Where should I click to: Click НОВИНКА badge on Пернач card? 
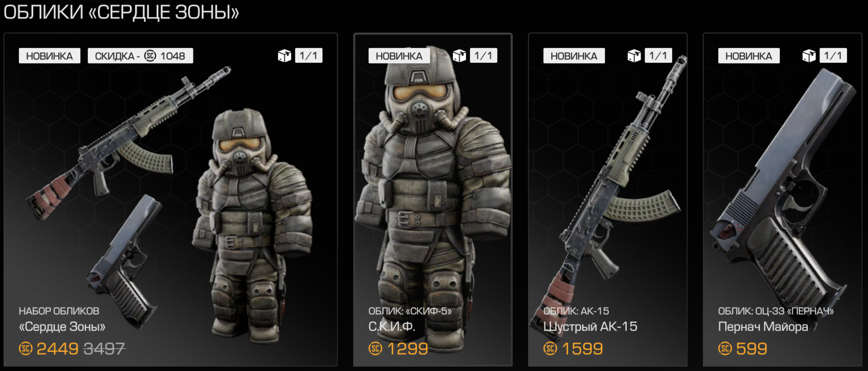pos(749,56)
